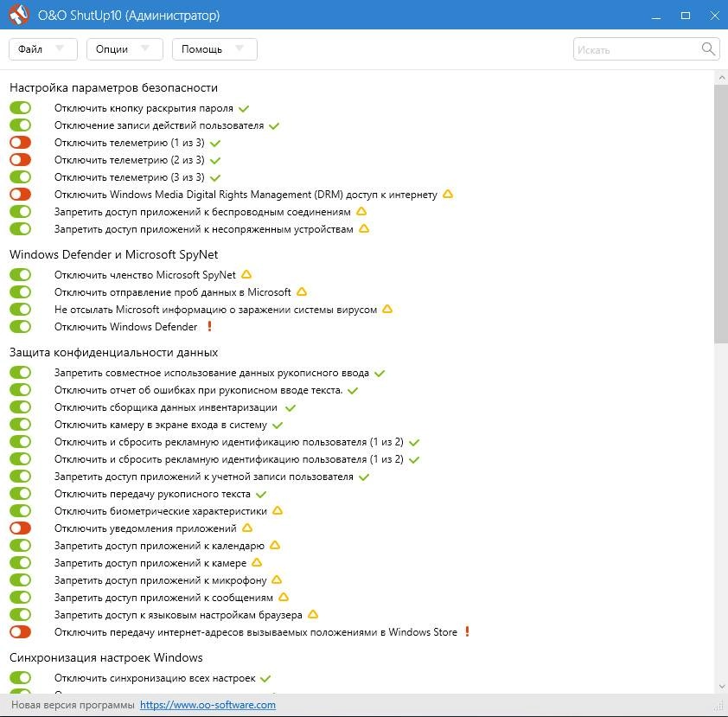Click label "Запретить доступ приложений к учетной записи пользователя"
Screen dimensions: 728x717
[203, 477]
